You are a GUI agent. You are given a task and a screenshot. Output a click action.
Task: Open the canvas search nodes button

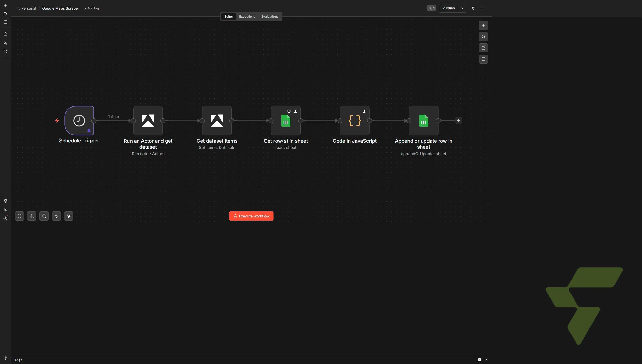point(483,37)
